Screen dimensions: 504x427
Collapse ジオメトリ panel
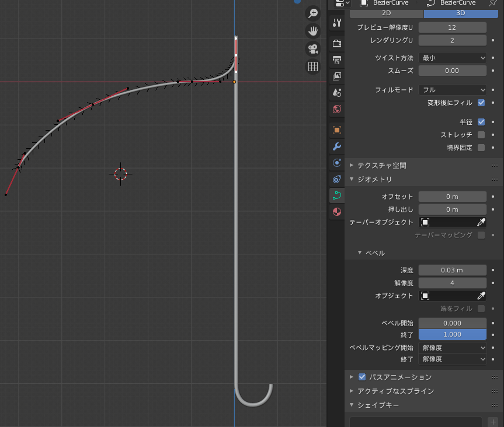pyautogui.click(x=352, y=179)
